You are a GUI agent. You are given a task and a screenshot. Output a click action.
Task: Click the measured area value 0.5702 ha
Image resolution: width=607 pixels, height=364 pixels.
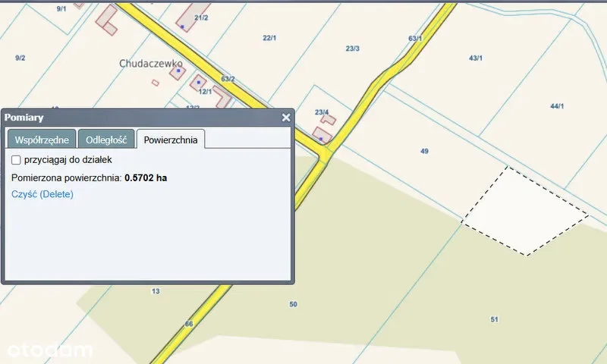coord(146,177)
